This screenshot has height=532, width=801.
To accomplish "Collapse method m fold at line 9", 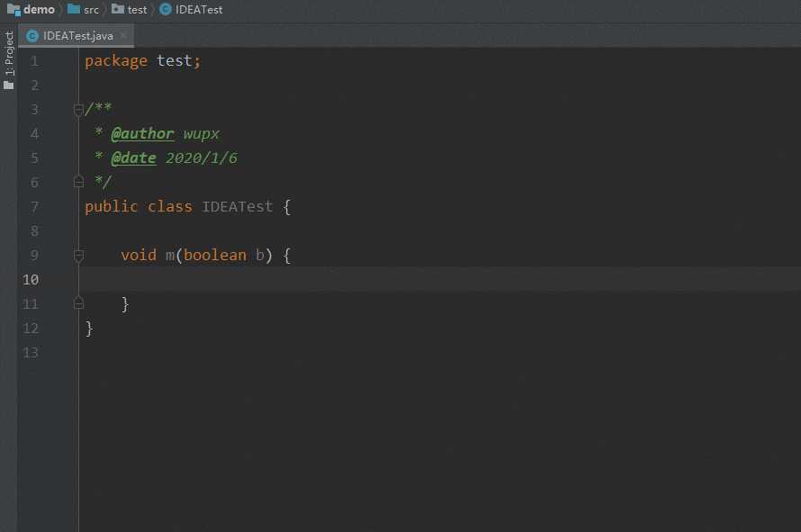I will pyautogui.click(x=78, y=255).
